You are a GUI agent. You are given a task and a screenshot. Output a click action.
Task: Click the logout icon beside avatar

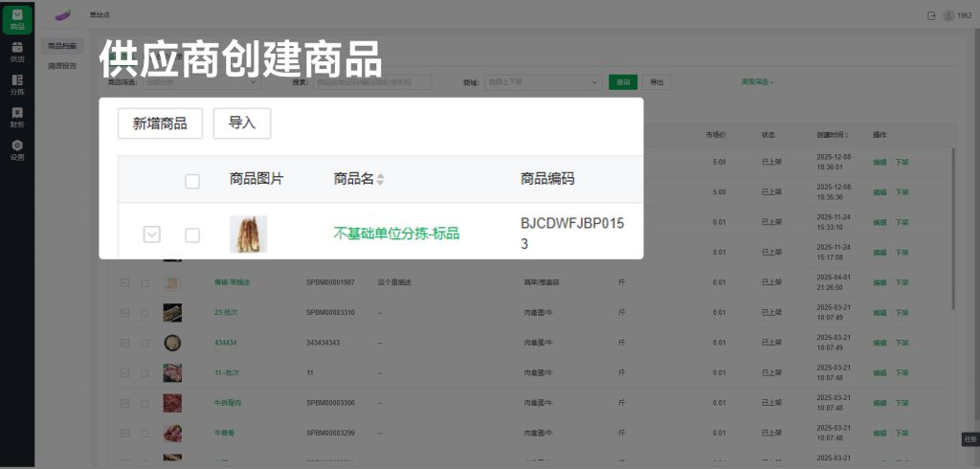931,15
